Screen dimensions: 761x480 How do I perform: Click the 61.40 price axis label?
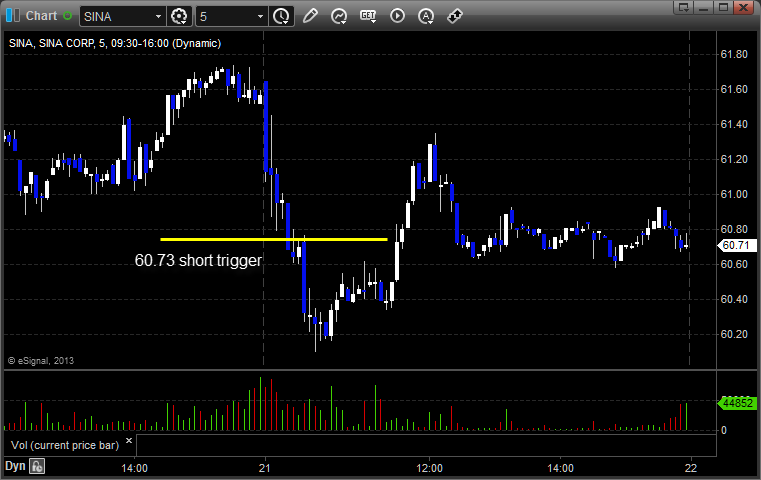click(x=734, y=124)
